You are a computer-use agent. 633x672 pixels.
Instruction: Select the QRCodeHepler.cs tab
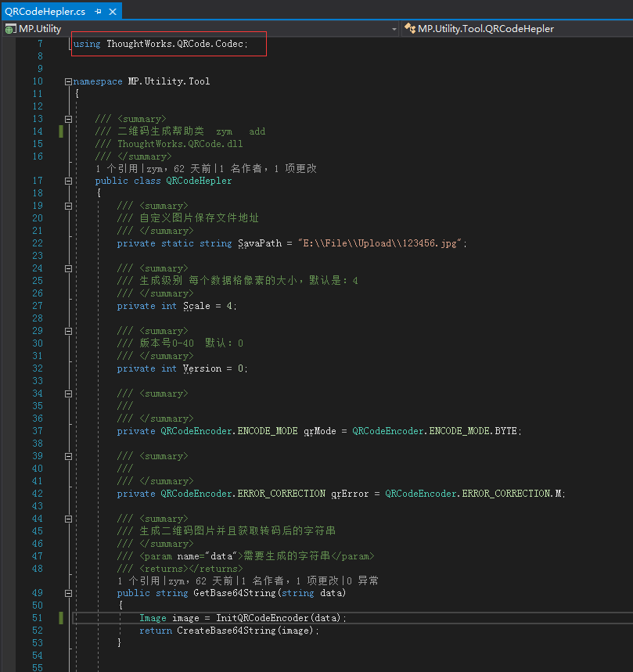pos(45,12)
